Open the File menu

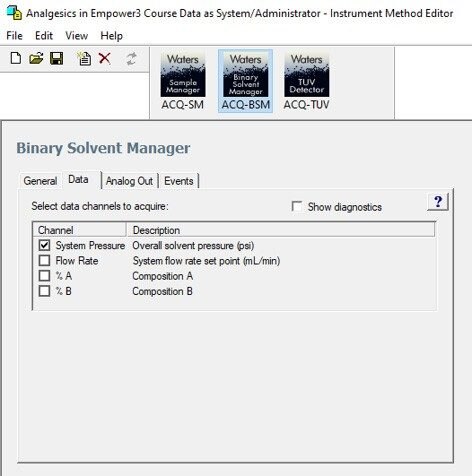pyautogui.click(x=14, y=35)
